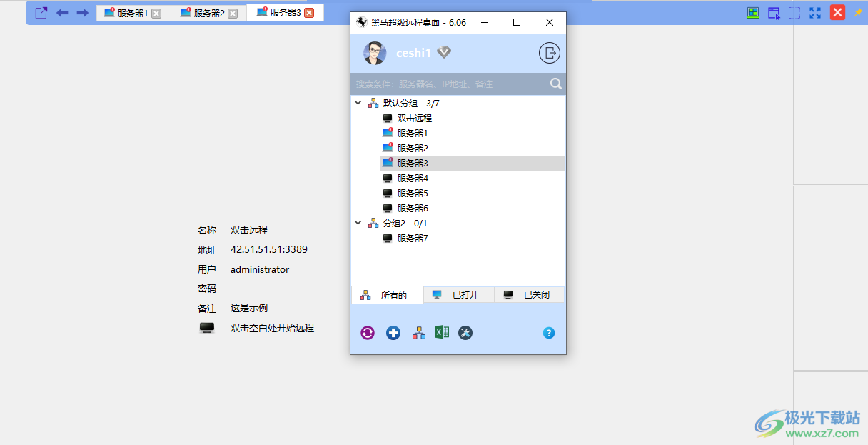The height and width of the screenshot is (445, 868).
Task: Click the dotted rectangle icon in top bar
Action: pyautogui.click(x=794, y=13)
